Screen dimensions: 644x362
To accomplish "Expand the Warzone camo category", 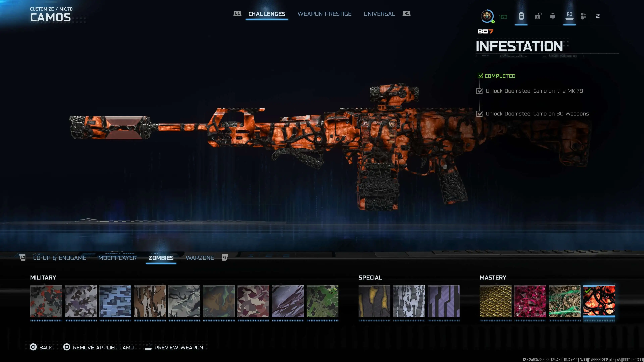I will pos(200,258).
